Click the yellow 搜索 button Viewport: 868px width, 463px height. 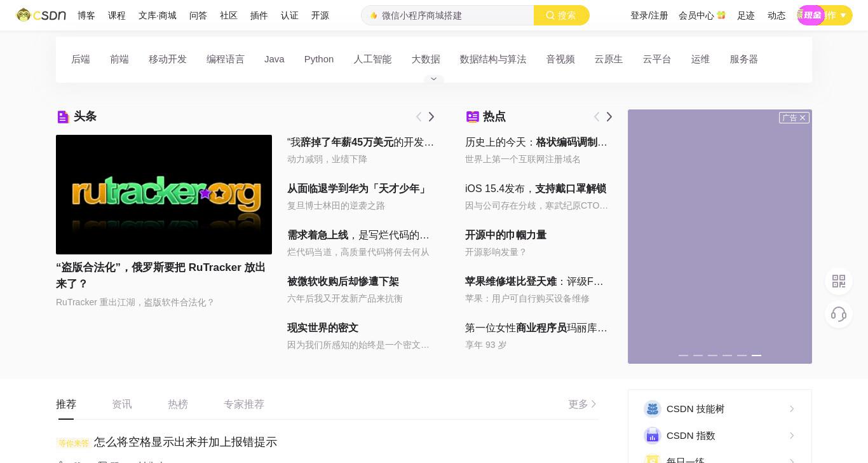[562, 15]
